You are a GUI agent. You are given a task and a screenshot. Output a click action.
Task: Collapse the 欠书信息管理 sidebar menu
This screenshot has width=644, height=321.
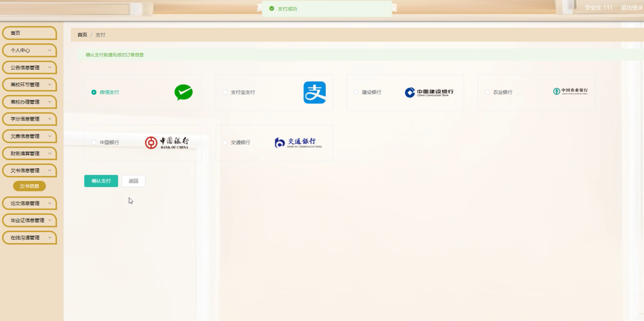point(29,170)
